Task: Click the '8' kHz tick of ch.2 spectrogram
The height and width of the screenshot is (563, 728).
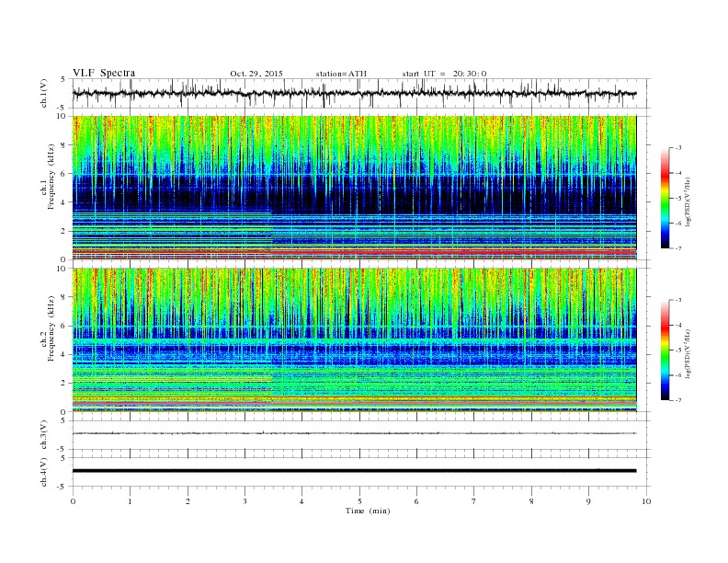Action: [64, 297]
